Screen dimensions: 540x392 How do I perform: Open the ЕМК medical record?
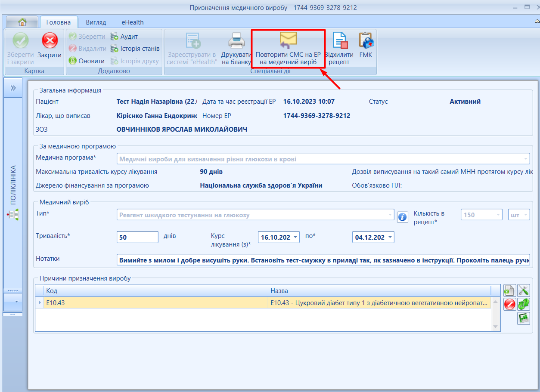(366, 45)
